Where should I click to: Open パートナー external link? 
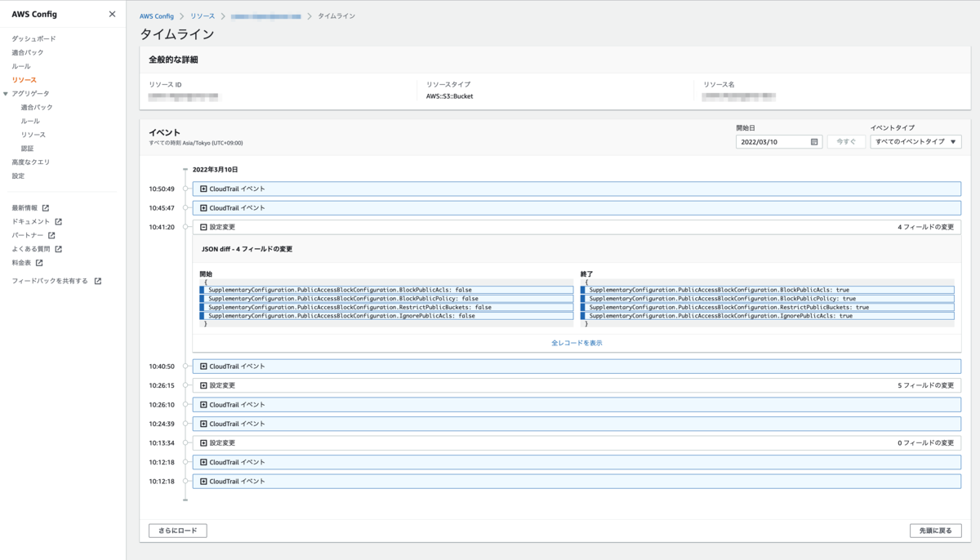click(33, 235)
